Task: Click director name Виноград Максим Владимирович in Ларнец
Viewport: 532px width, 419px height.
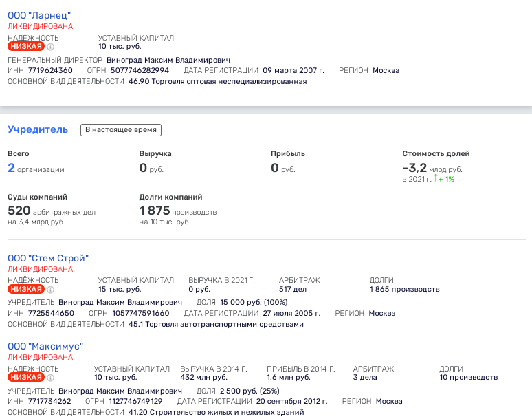Action: (168, 60)
